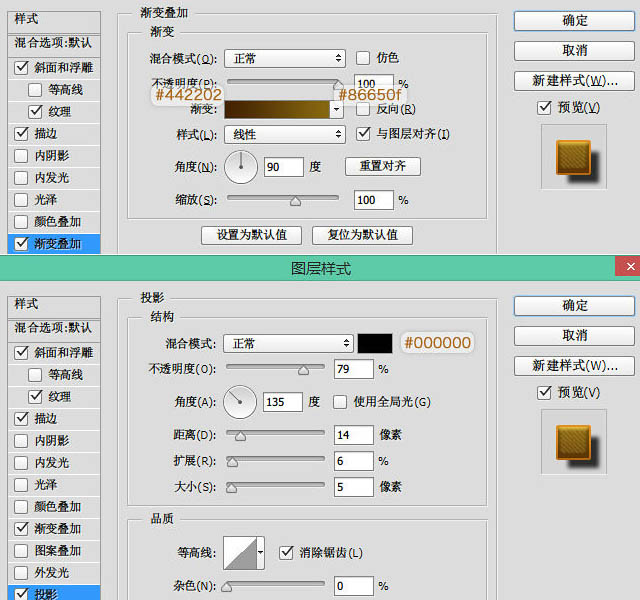Select 混合选项:默认 in the upper list
The width and height of the screenshot is (640, 600).
tap(54, 43)
